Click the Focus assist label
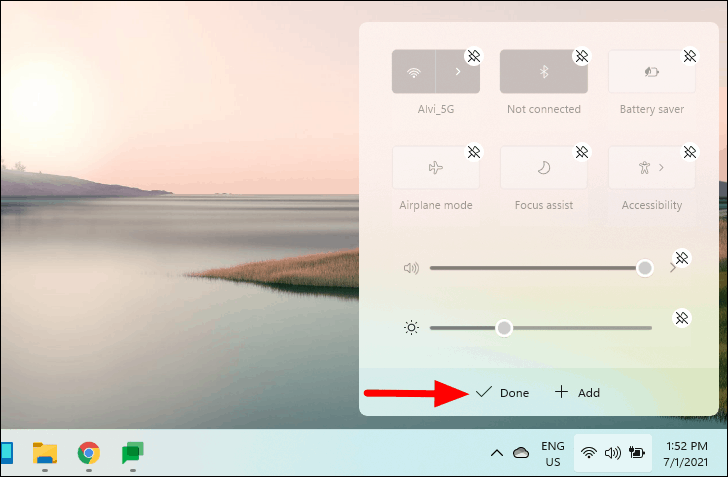The height and width of the screenshot is (477, 728). pos(544,205)
